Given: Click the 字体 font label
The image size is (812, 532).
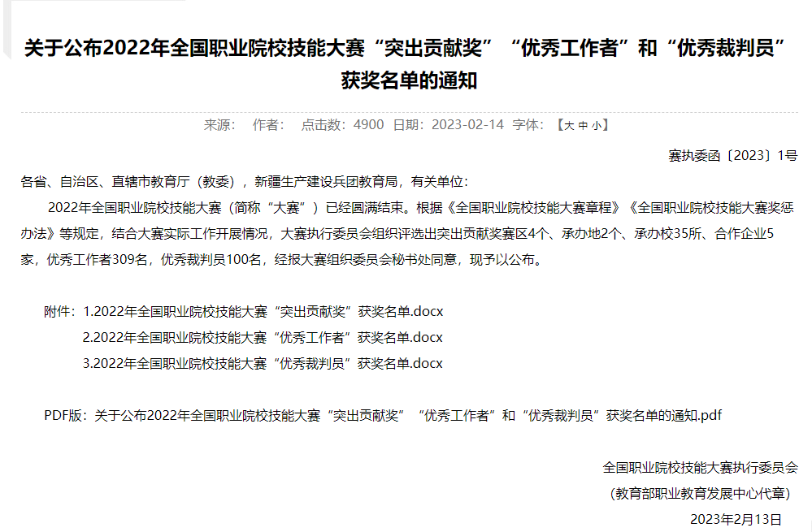Looking at the screenshot, I should tap(527, 125).
